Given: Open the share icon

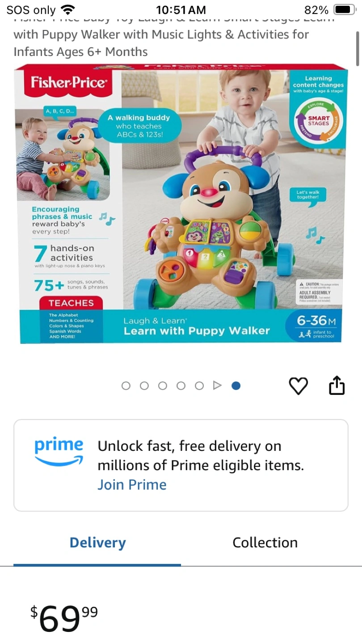Looking at the screenshot, I should coord(337,385).
